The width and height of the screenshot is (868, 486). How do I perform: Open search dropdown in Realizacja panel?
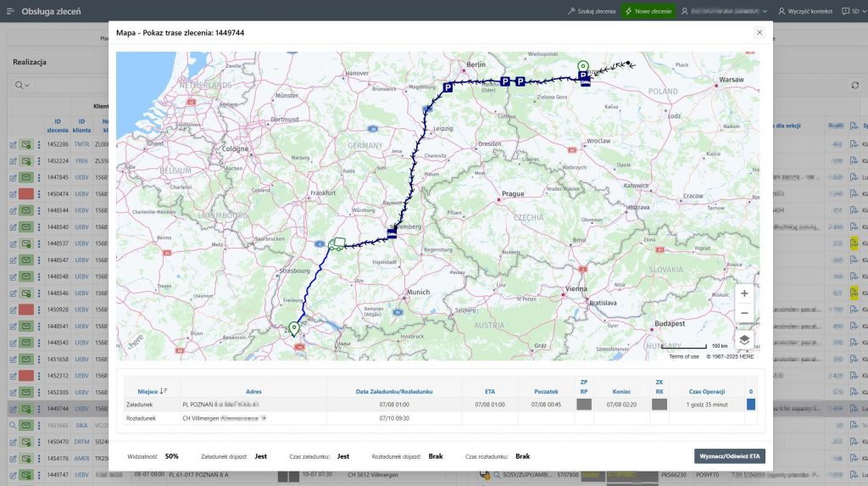click(x=22, y=85)
